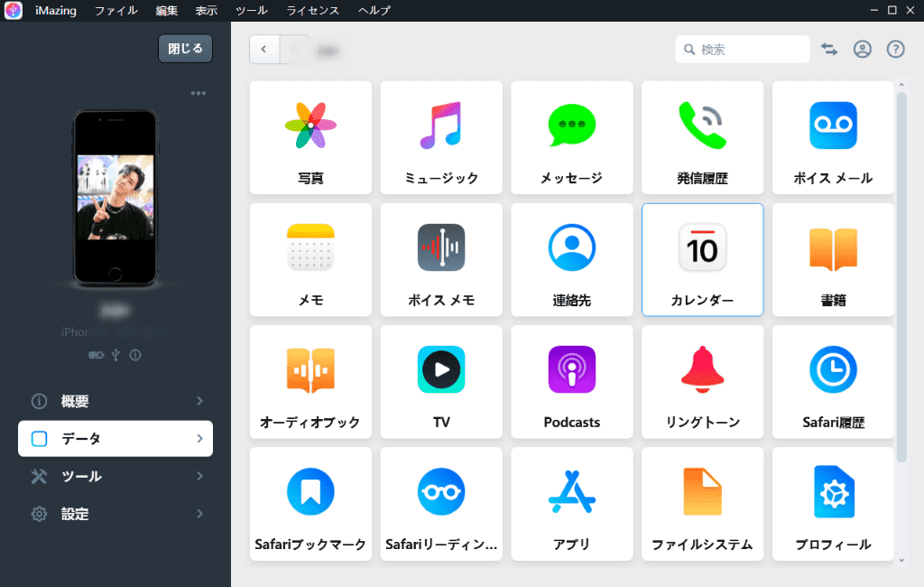Click the help question mark icon
Screen dimensions: 924x587
895,50
